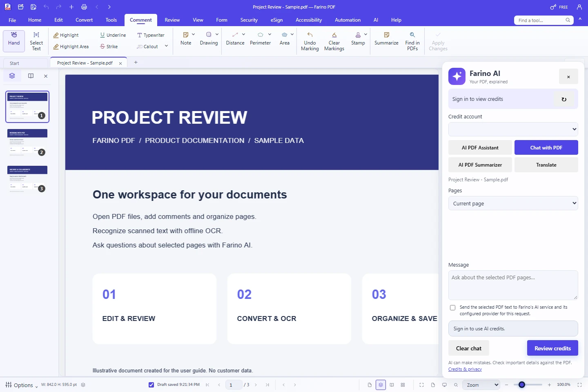Pick the Callout tool
This screenshot has height=392, width=588.
point(147,47)
